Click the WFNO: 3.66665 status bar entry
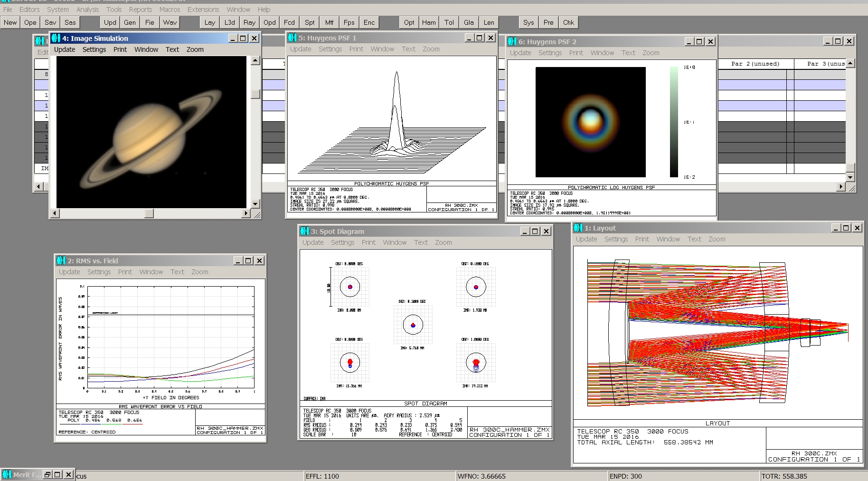 pos(531,476)
